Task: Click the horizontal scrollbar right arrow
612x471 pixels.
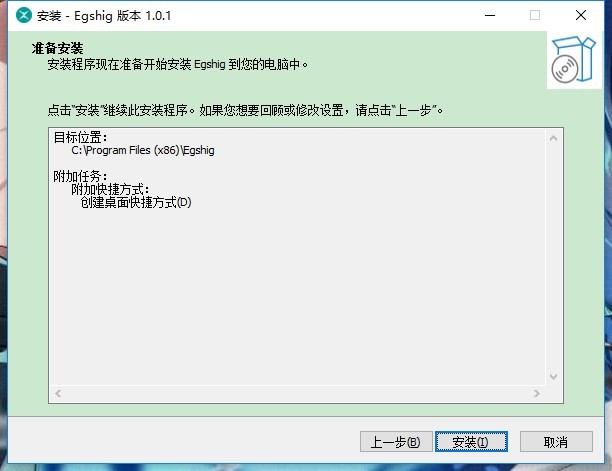Action: pyautogui.click(x=537, y=393)
